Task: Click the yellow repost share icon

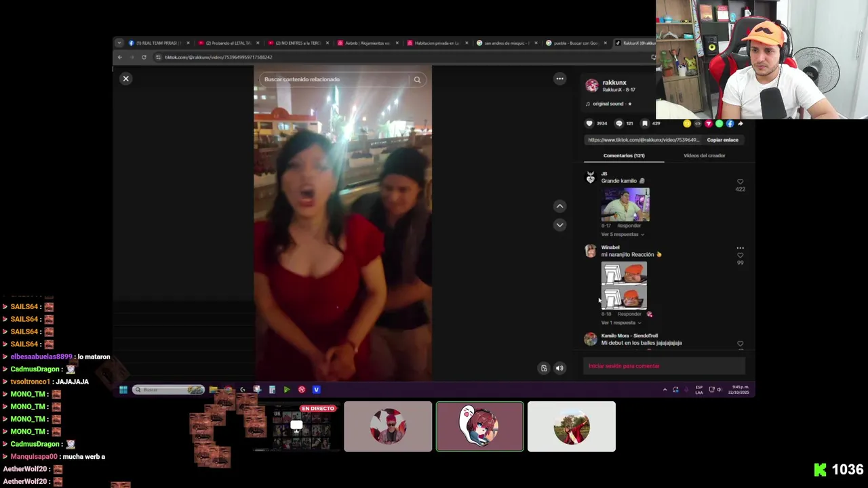Action: click(x=687, y=123)
